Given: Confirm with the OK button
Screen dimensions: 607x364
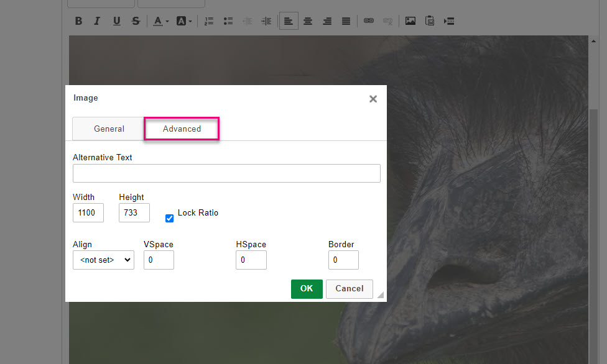Looking at the screenshot, I should (307, 289).
